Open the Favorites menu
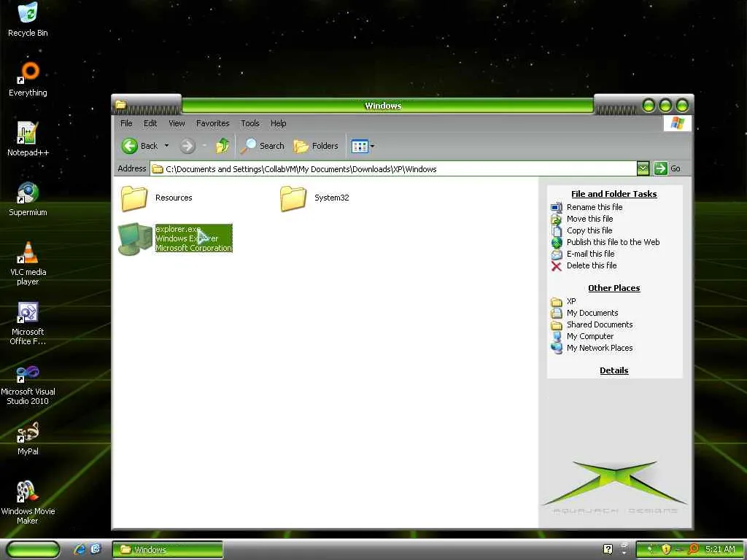The height and width of the screenshot is (560, 747). [212, 123]
